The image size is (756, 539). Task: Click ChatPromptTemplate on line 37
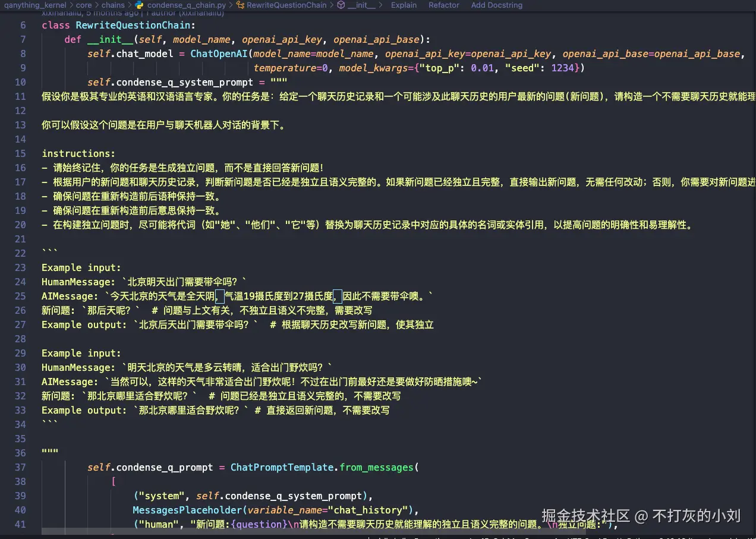click(282, 468)
